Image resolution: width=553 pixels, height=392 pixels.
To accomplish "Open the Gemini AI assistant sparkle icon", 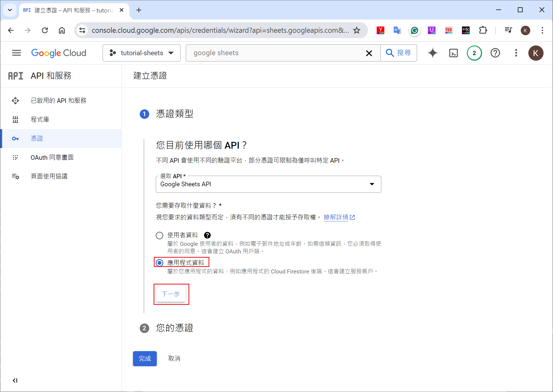I will click(x=432, y=53).
